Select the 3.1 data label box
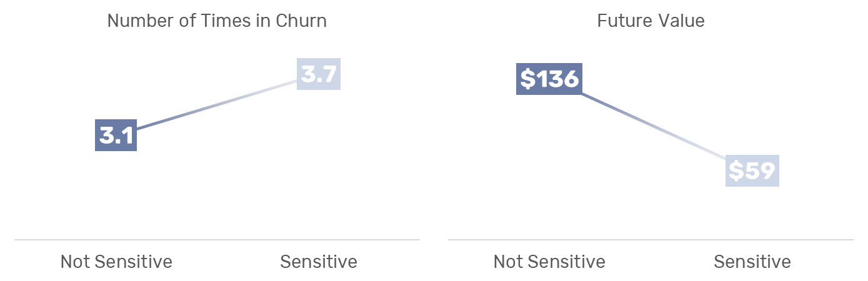868x281 pixels. [x=116, y=135]
